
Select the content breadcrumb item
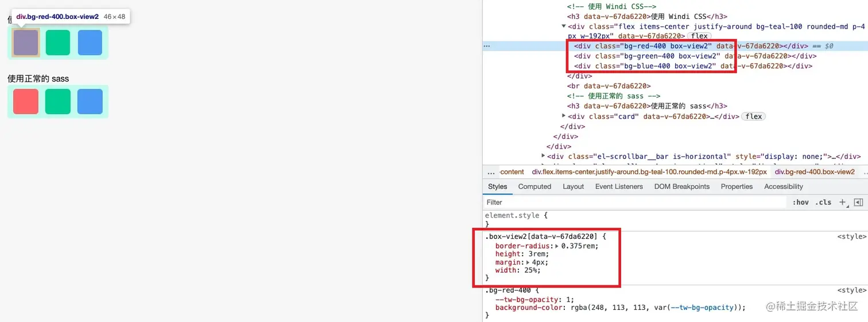(512, 172)
